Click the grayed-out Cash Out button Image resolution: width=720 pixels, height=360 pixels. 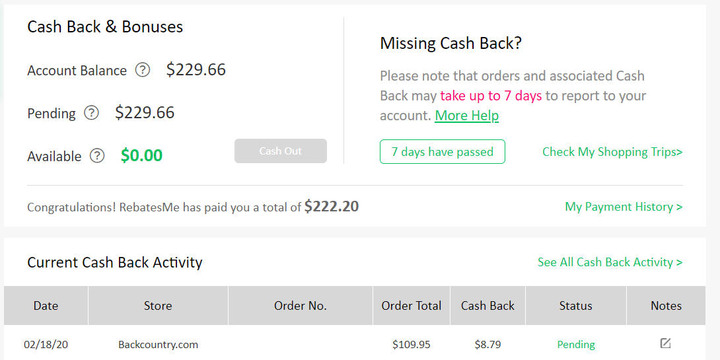(x=281, y=151)
